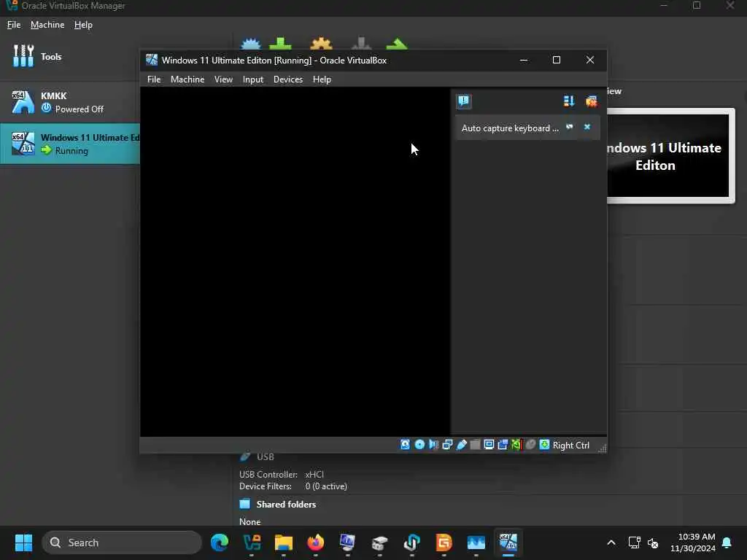Image resolution: width=747 pixels, height=560 pixels.
Task: Open Machine menu in VirtualBox Manager
Action: click(x=47, y=25)
